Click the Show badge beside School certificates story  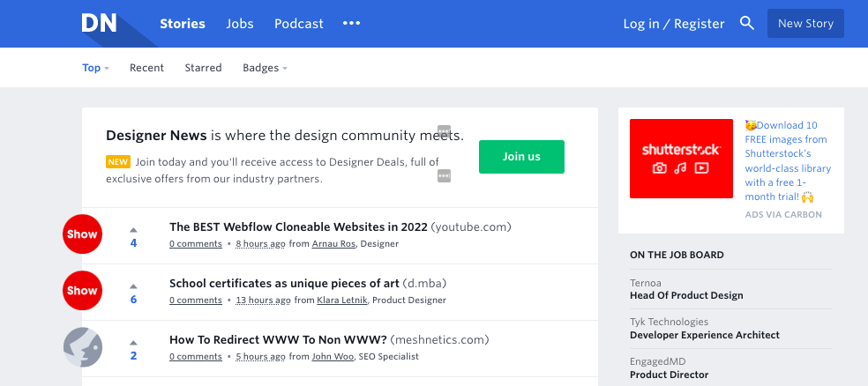click(x=83, y=290)
